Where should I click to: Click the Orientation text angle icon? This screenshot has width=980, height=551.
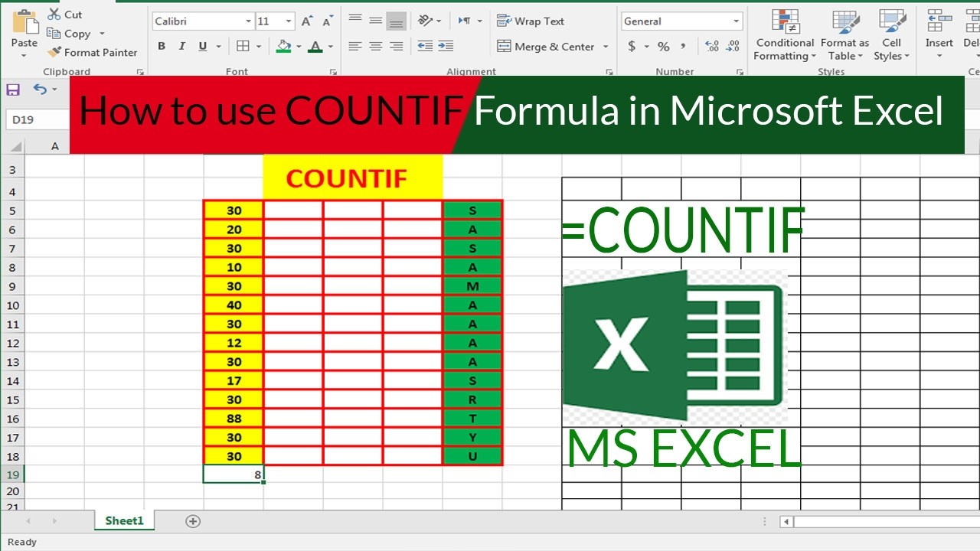[425, 21]
